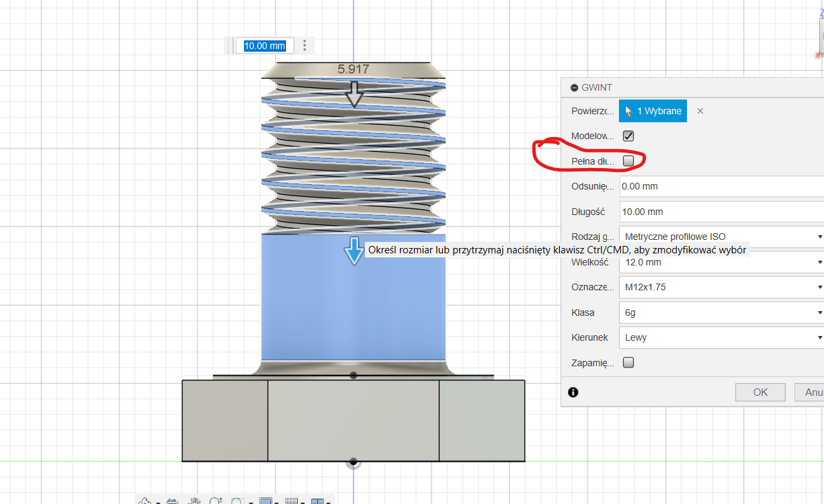Screen dimensions: 824x504
Task: Click the Zoom Window (fit) icon
Action: coord(237,501)
